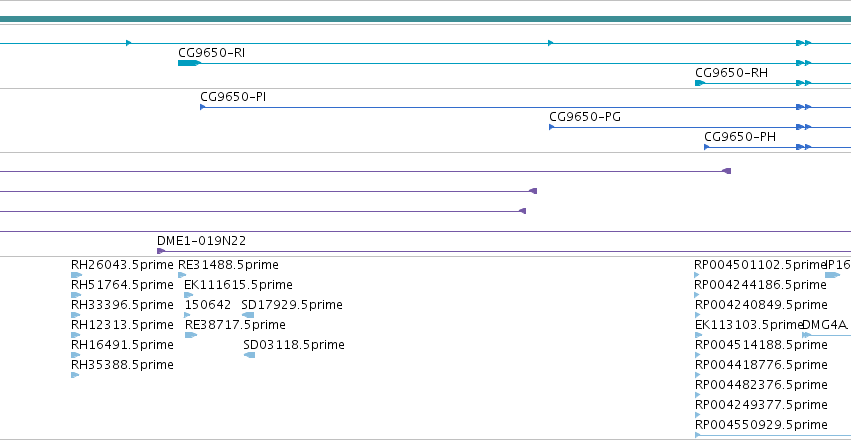Open the CG9650-PI protein feature label

233,97
